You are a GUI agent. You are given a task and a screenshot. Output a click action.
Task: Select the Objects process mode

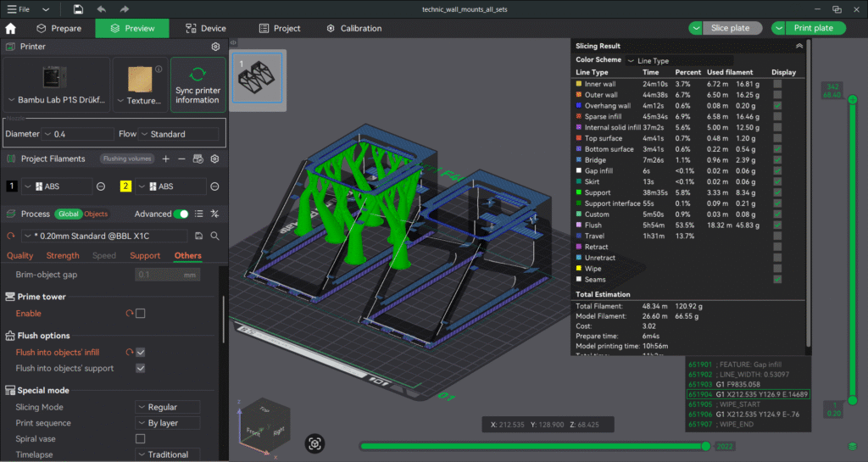96,214
